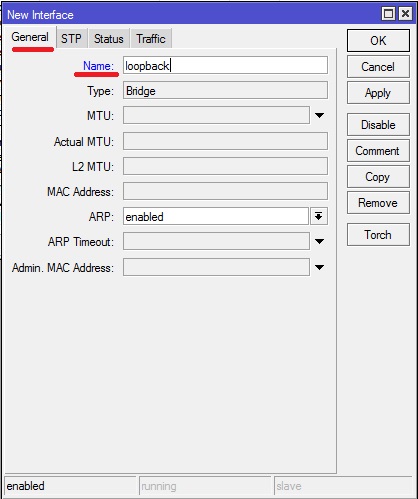This screenshot has height=499, width=418.
Task: Add a comment using Comment button
Action: tap(378, 151)
